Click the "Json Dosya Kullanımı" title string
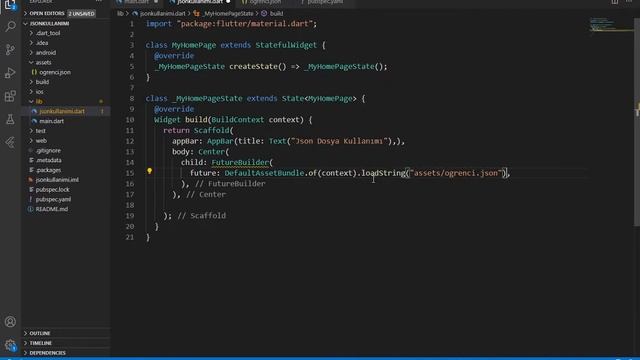This screenshot has height=360, width=640. (x=339, y=141)
